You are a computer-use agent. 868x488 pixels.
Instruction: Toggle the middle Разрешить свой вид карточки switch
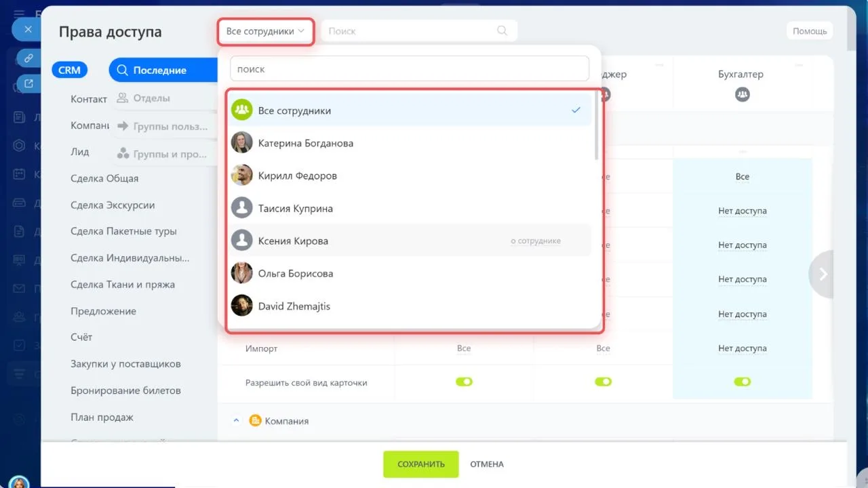click(x=603, y=382)
